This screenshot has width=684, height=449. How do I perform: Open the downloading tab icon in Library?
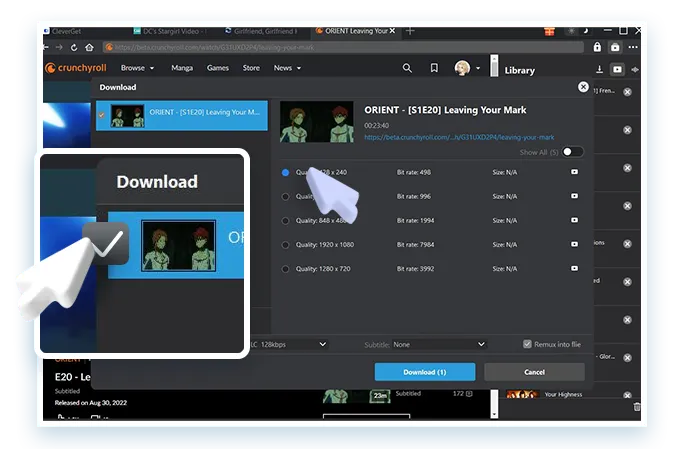(599, 69)
